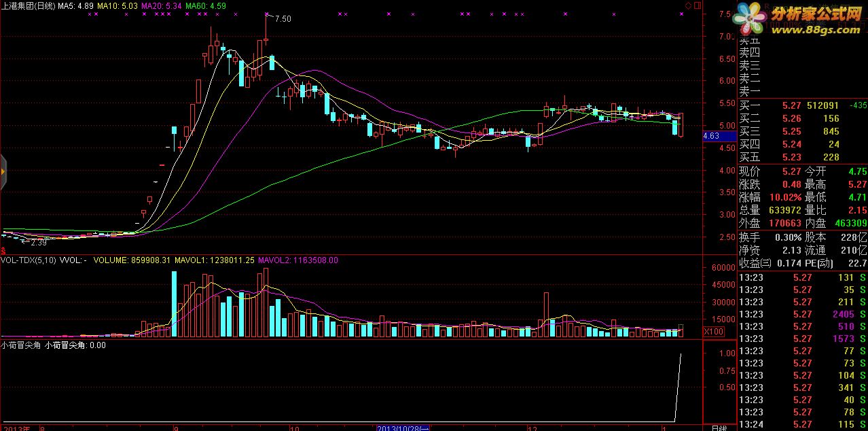Select the trade tick with volume 2405
Viewport: 868px width, 431px height.
(x=803, y=314)
